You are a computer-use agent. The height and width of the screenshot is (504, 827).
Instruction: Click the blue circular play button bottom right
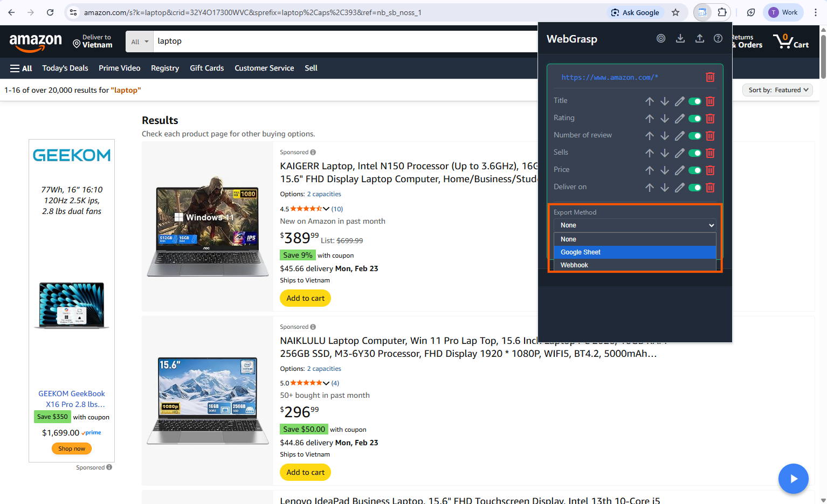(x=793, y=478)
